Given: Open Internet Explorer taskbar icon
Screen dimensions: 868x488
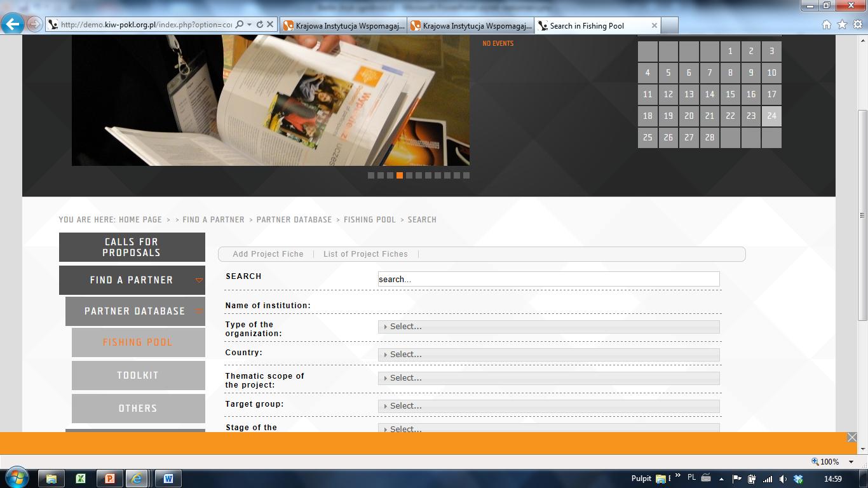Looking at the screenshot, I should click(137, 478).
